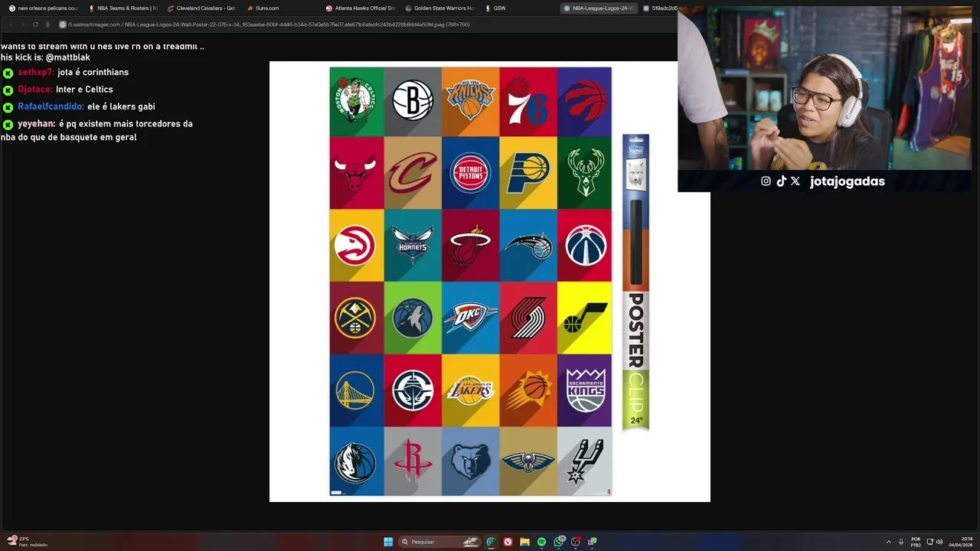Click the Cleveland Cavaliers logo tile
The width and height of the screenshot is (980, 551).
[413, 172]
